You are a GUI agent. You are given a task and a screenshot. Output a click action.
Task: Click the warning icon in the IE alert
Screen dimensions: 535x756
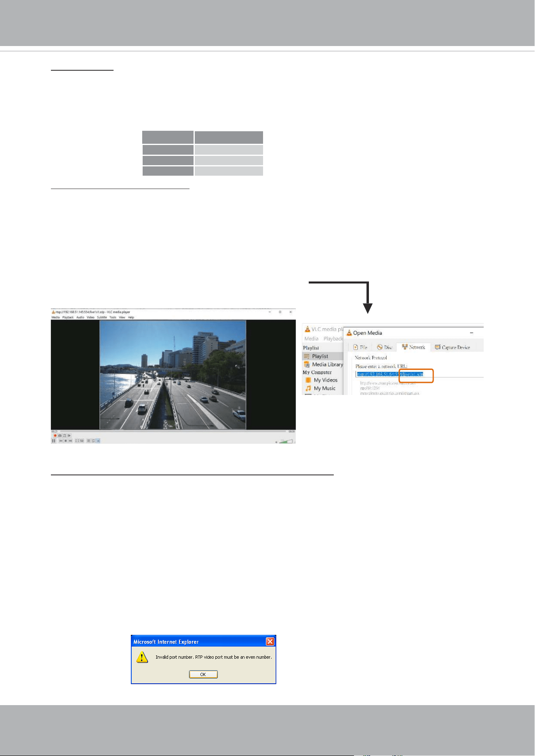(142, 657)
